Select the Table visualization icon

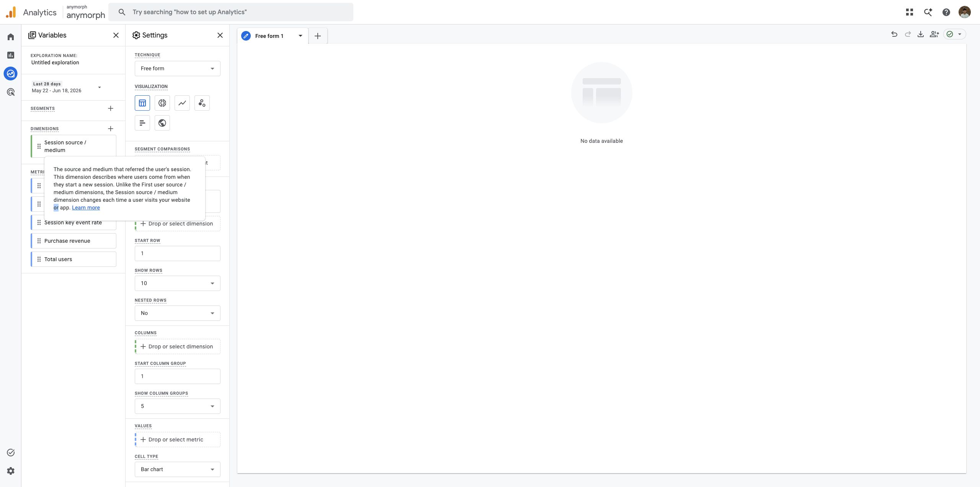pos(142,103)
